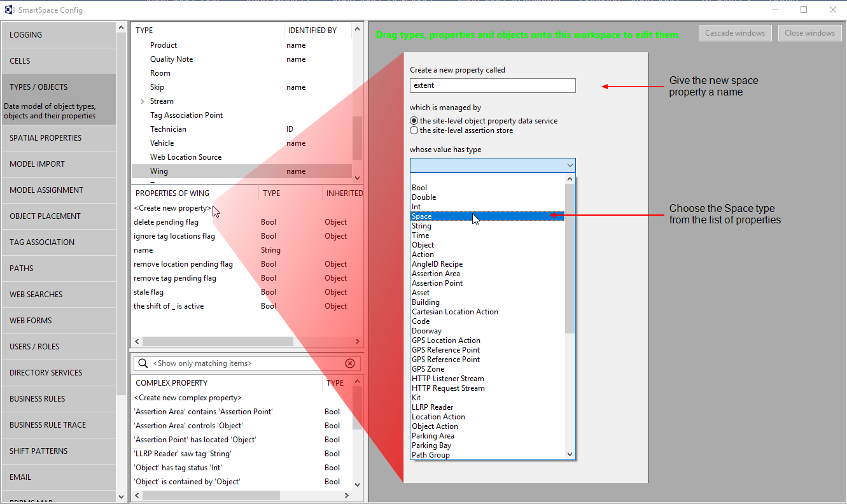Click the property name field containing 'extent'
The height and width of the screenshot is (504, 847).
[x=493, y=85]
